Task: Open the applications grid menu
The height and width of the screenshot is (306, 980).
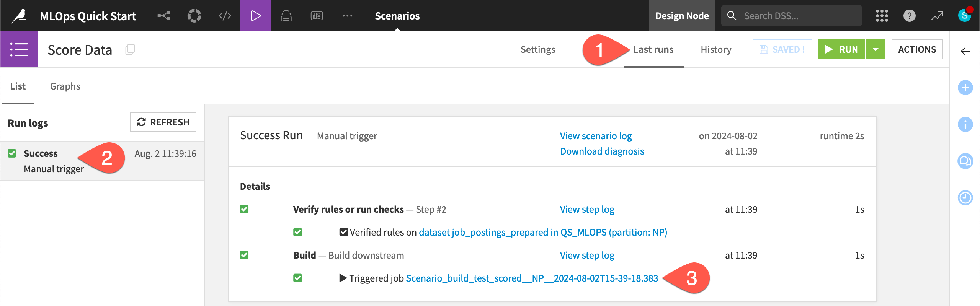Action: [882, 16]
